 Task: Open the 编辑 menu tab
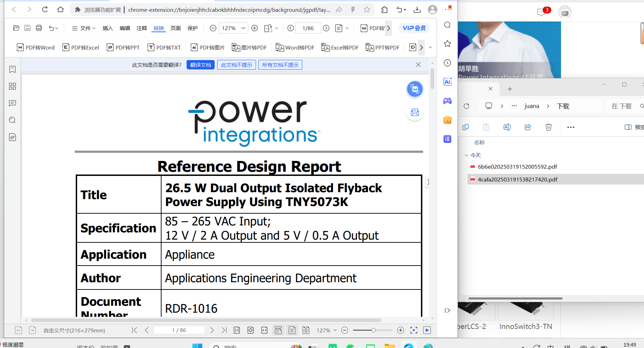click(125, 28)
